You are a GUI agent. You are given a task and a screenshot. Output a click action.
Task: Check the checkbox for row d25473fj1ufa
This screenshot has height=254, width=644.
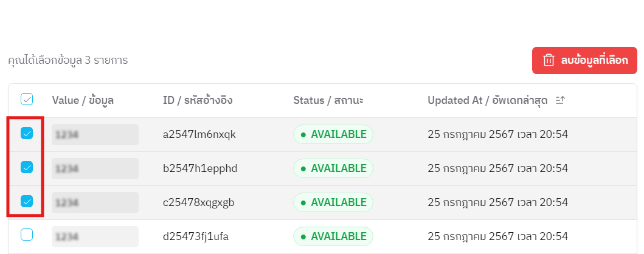pyautogui.click(x=27, y=235)
